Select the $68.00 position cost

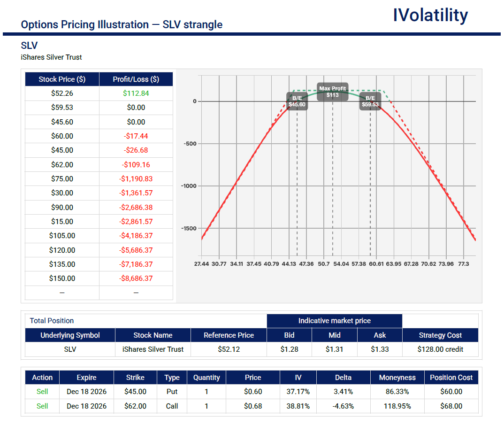(x=451, y=406)
